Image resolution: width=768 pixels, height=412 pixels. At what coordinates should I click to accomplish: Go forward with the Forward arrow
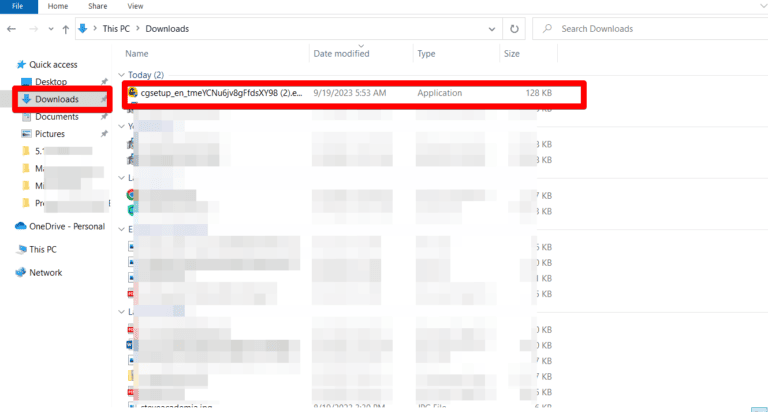tap(33, 29)
